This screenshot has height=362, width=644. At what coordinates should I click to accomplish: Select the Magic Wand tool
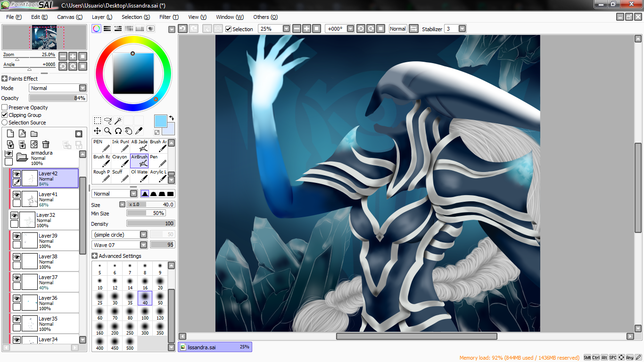tap(118, 121)
